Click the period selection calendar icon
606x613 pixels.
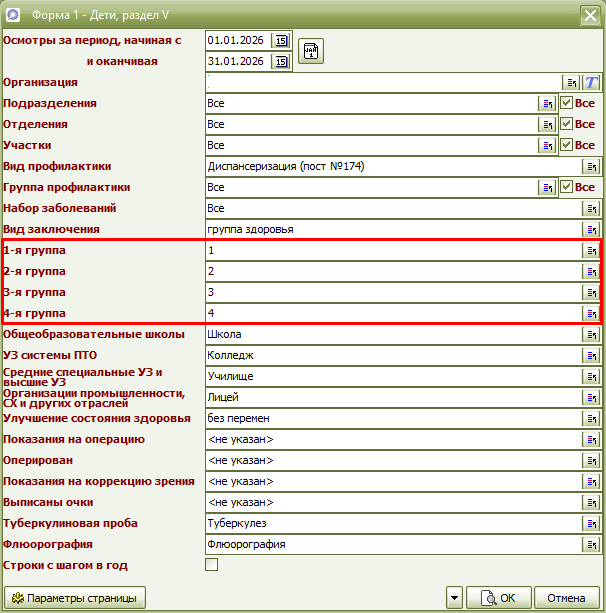point(311,51)
